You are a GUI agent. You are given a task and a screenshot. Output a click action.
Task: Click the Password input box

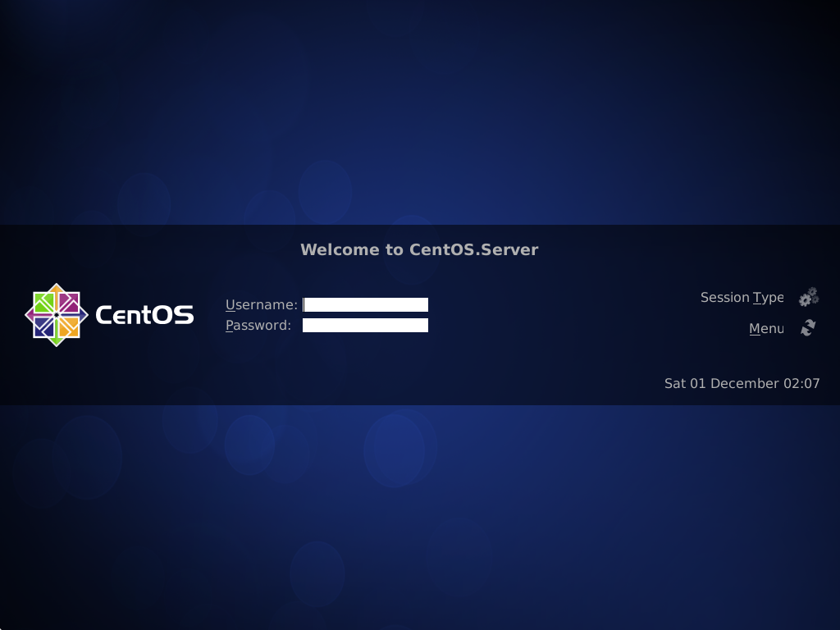365,325
